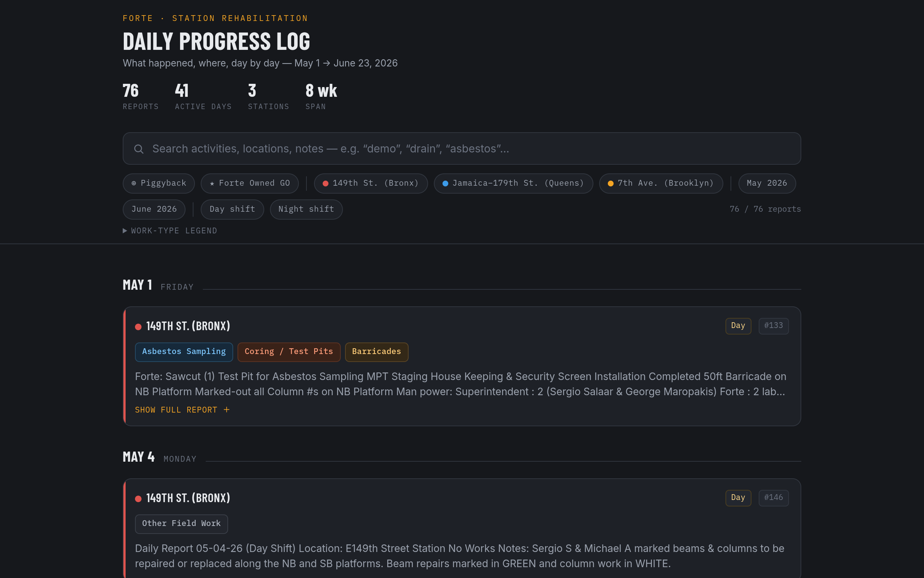
Task: Filter by 149th St. (Bronx) station
Action: click(x=371, y=184)
